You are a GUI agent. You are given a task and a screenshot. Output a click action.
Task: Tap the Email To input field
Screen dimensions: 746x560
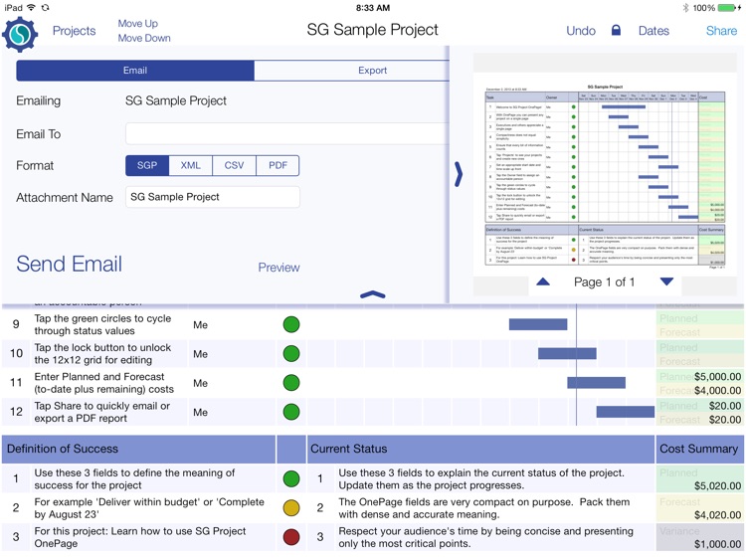point(287,133)
